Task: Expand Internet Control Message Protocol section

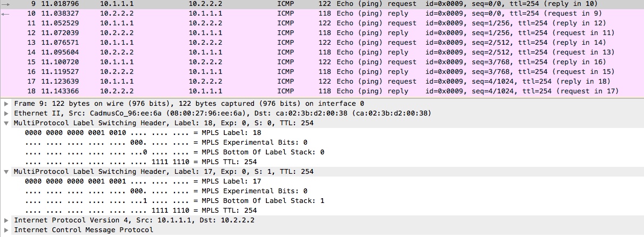Action: click(6, 230)
